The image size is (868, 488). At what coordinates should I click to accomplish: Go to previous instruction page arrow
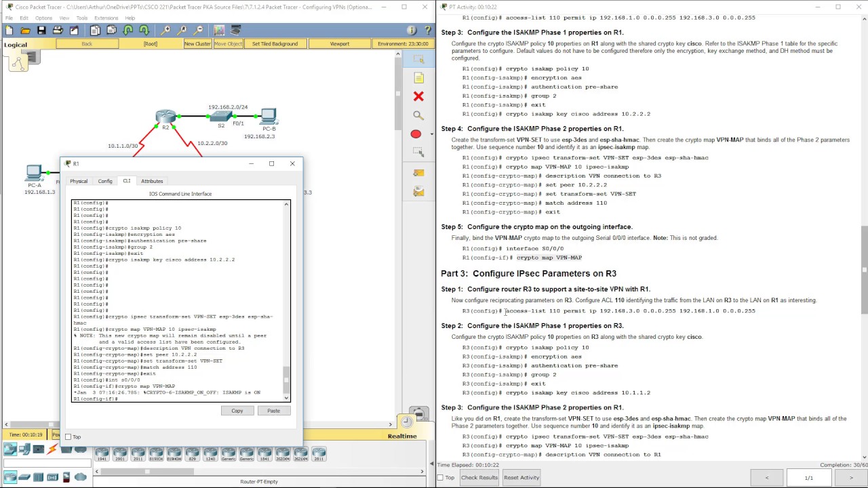(x=767, y=478)
